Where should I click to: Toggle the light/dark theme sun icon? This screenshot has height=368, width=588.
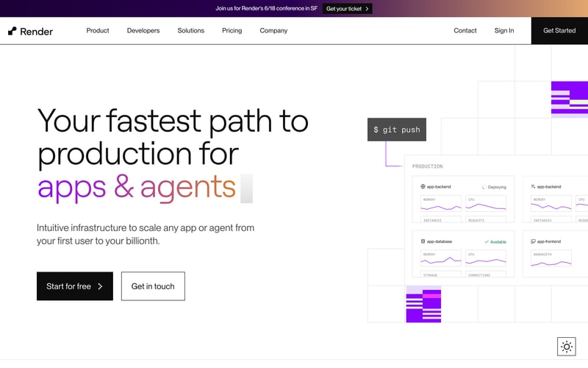click(566, 346)
